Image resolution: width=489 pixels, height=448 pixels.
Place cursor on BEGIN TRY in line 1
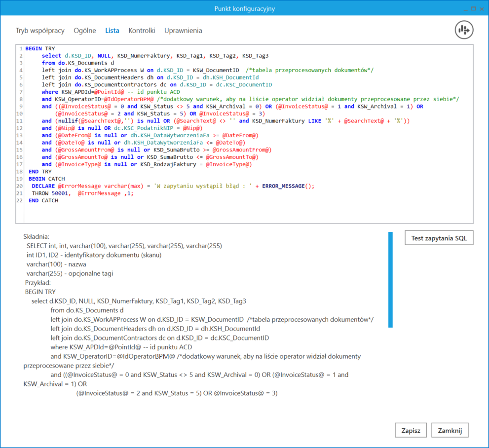pyautogui.click(x=40, y=49)
